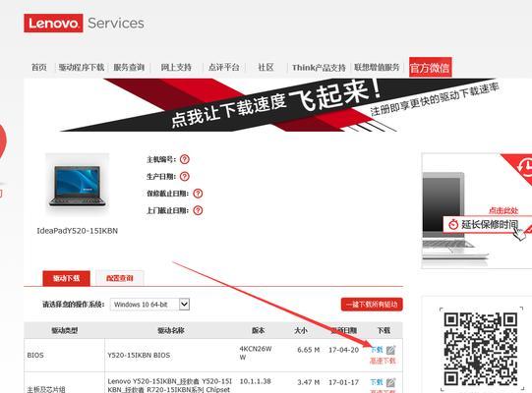
Task: Click the 点我让下载速度飞起来 banner
Action: (278, 105)
